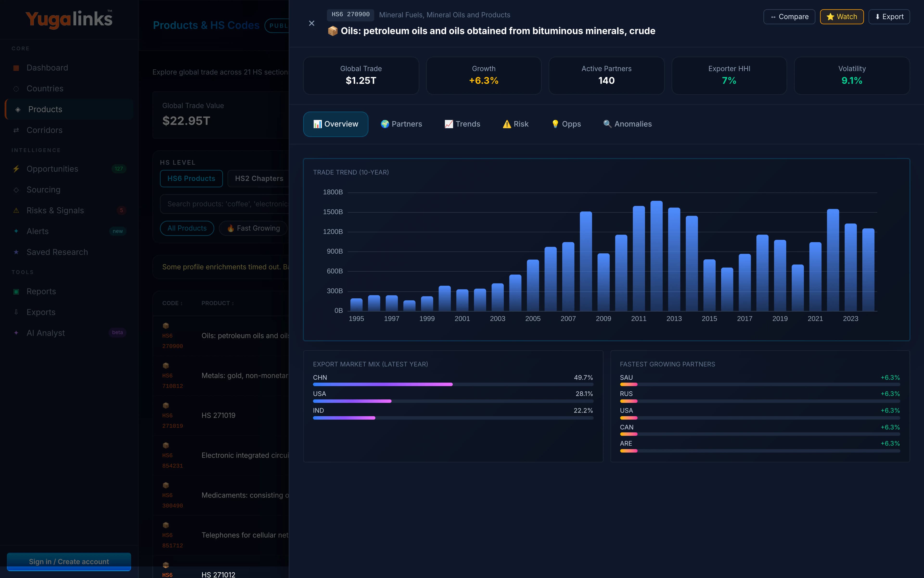924x578 pixels.
Task: Click the box icon for HS6 710812 row
Action: click(166, 365)
